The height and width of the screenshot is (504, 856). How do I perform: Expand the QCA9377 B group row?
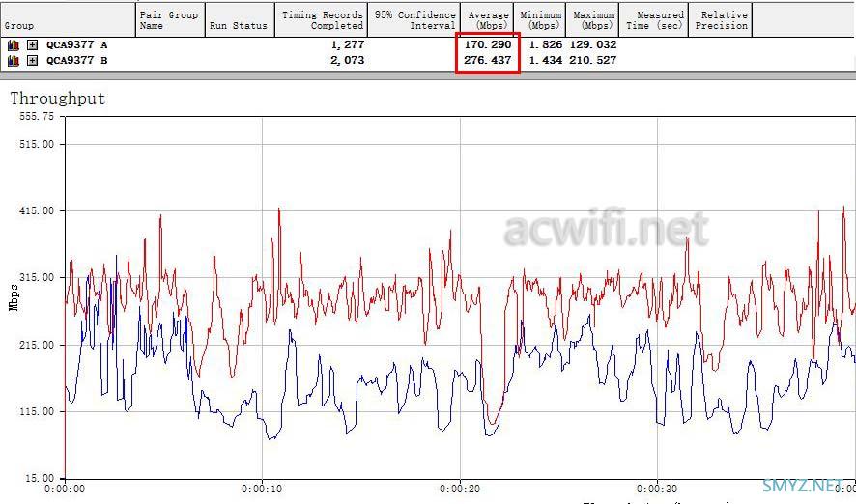pos(32,61)
